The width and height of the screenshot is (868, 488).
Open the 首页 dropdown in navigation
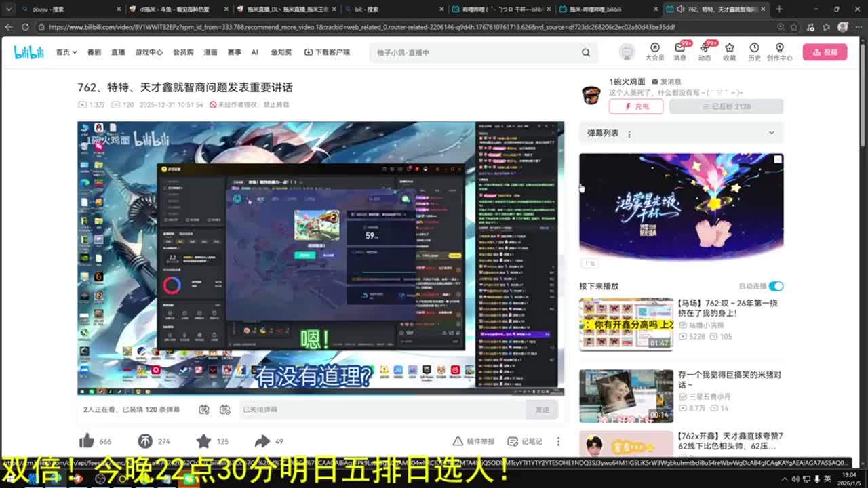pos(66,52)
